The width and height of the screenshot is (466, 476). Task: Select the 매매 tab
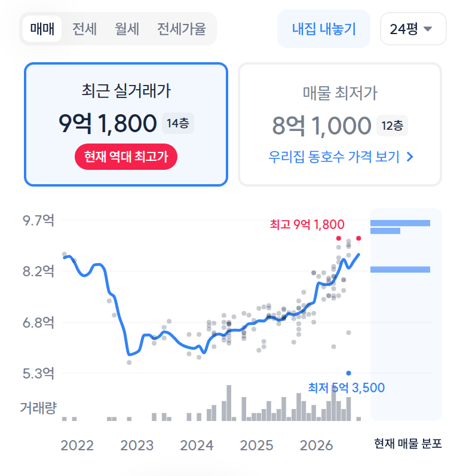42,29
